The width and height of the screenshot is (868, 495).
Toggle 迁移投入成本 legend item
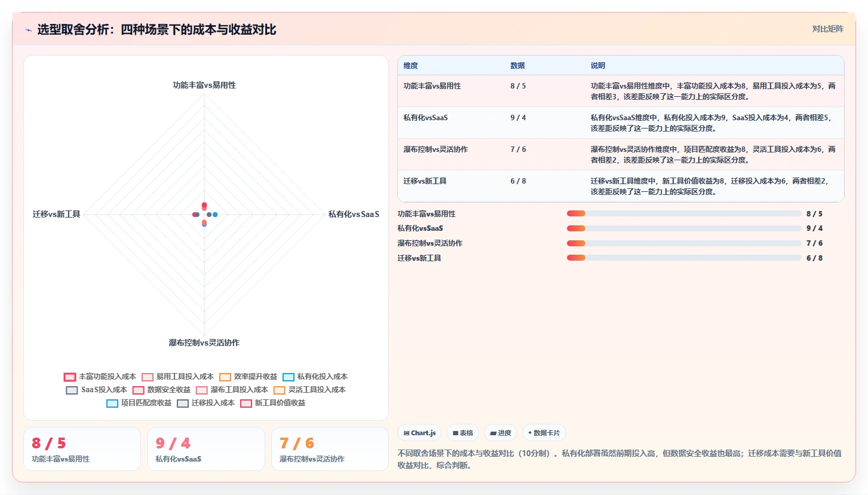point(206,403)
